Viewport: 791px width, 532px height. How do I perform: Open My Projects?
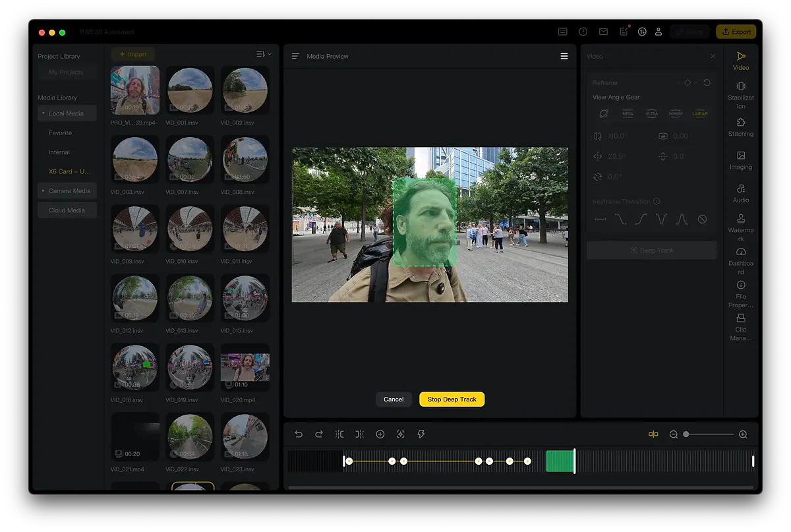(x=67, y=72)
